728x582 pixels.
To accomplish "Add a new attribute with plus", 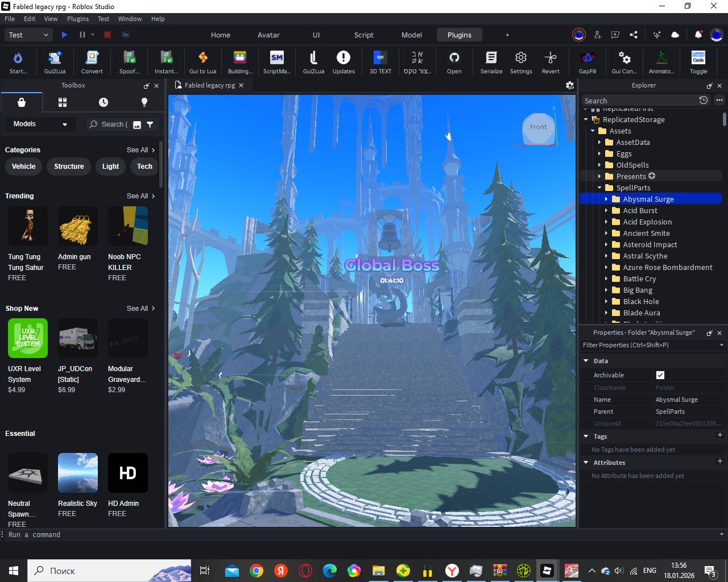I will click(720, 462).
